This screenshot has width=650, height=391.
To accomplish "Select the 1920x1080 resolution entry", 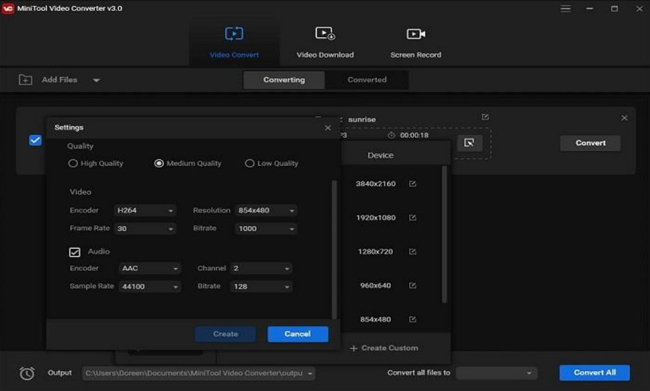I will (376, 218).
